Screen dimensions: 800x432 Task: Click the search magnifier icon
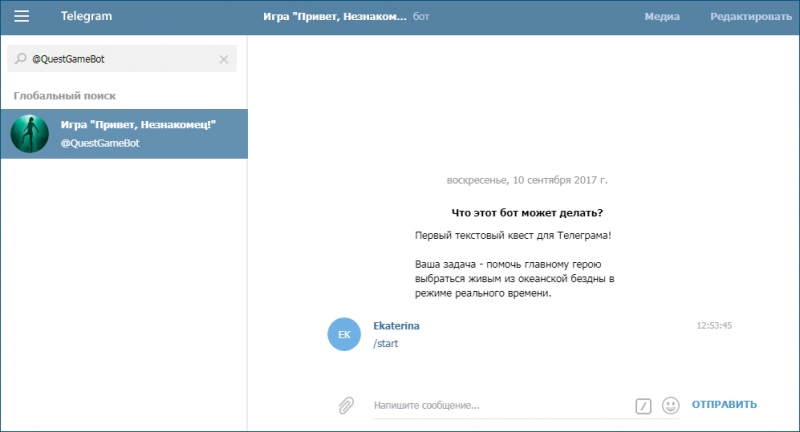pyautogui.click(x=20, y=59)
